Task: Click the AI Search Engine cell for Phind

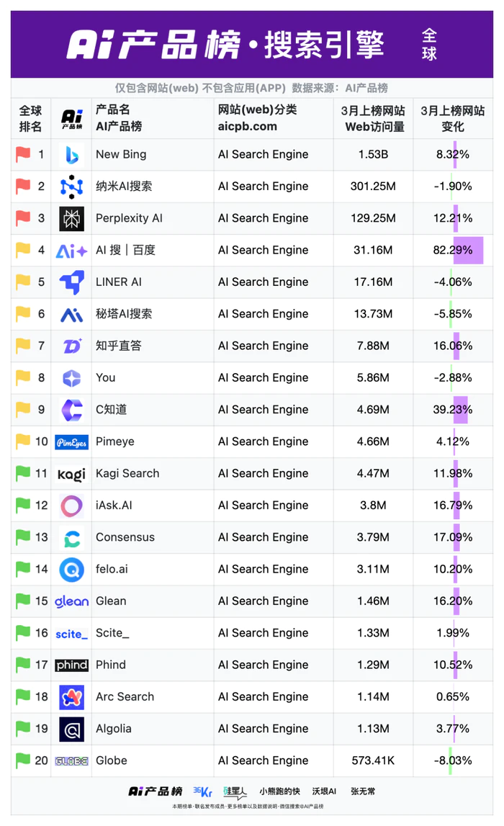Action: 264,665
